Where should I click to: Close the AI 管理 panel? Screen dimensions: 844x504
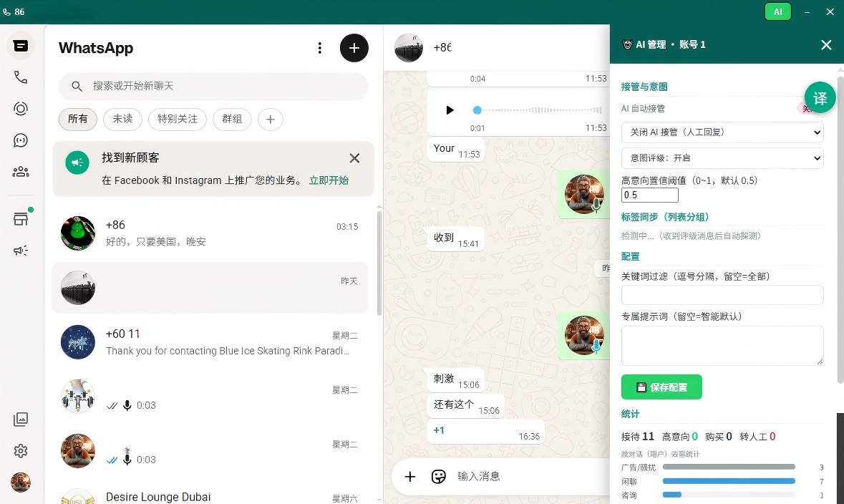pos(826,44)
